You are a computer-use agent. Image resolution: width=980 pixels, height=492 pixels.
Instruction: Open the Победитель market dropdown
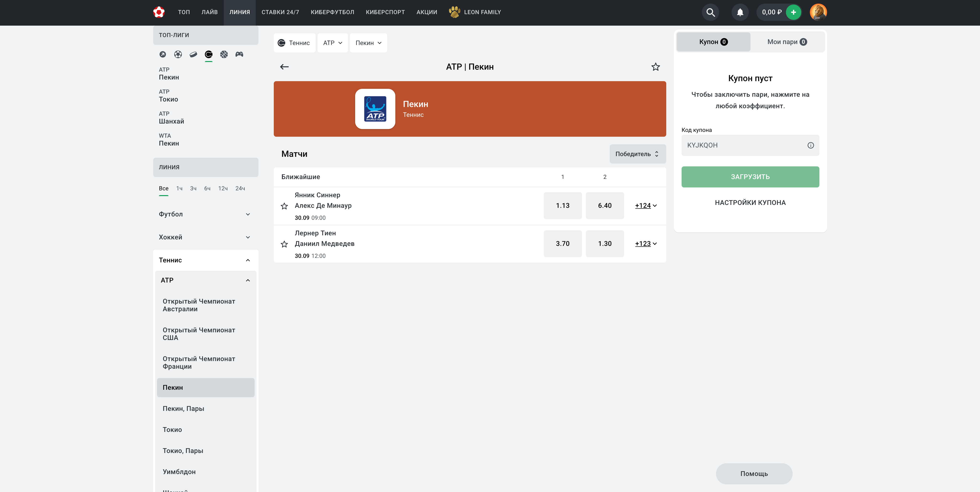click(637, 154)
